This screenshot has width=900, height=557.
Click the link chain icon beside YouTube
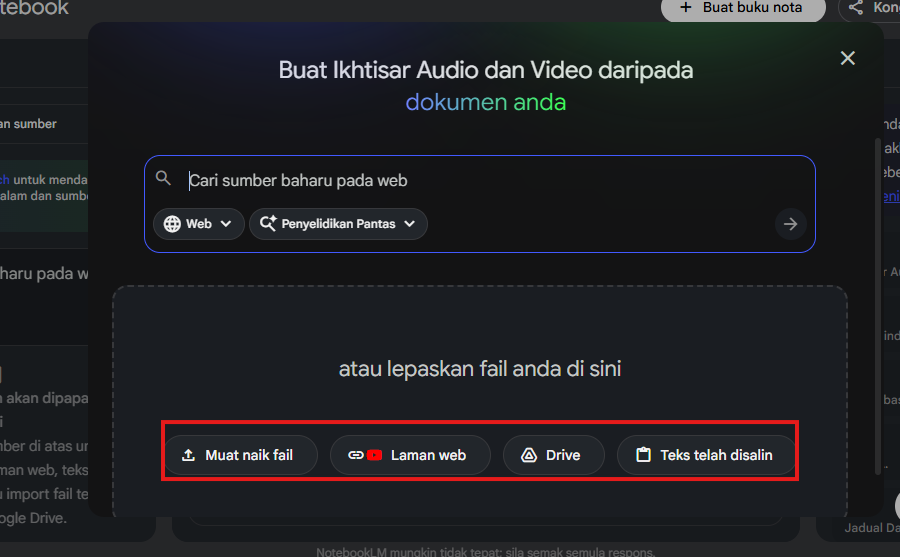point(355,455)
